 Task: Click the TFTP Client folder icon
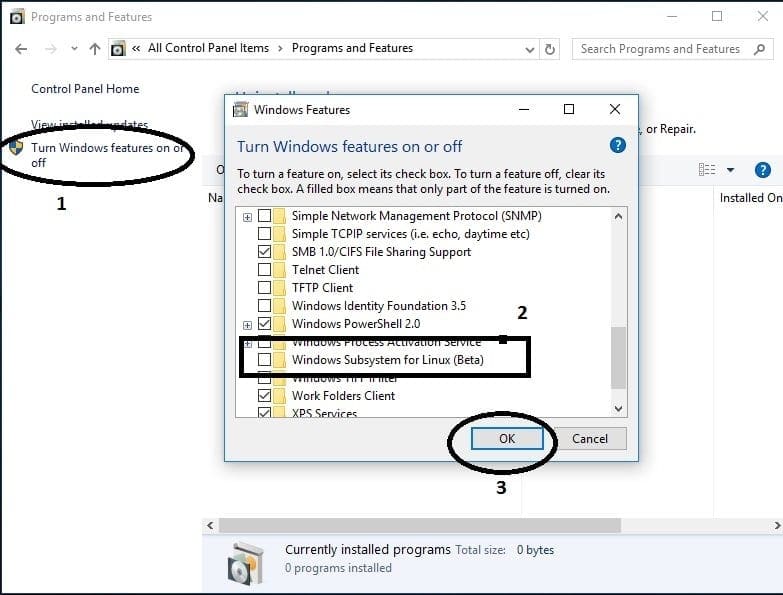click(280, 288)
